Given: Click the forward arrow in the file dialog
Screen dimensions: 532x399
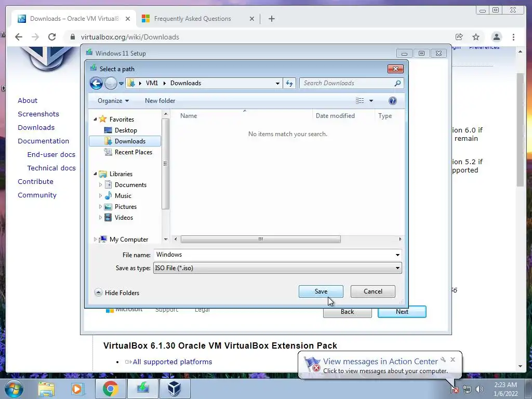Looking at the screenshot, I should click(x=111, y=83).
